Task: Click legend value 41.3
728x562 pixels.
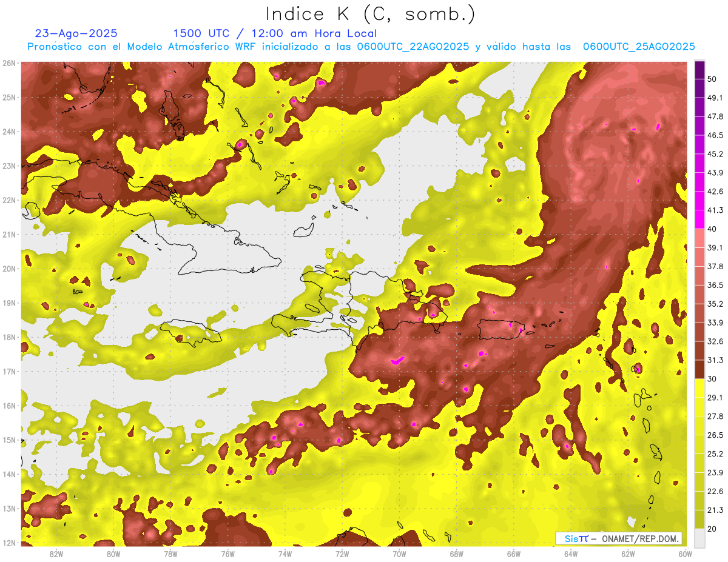Action: point(715,210)
